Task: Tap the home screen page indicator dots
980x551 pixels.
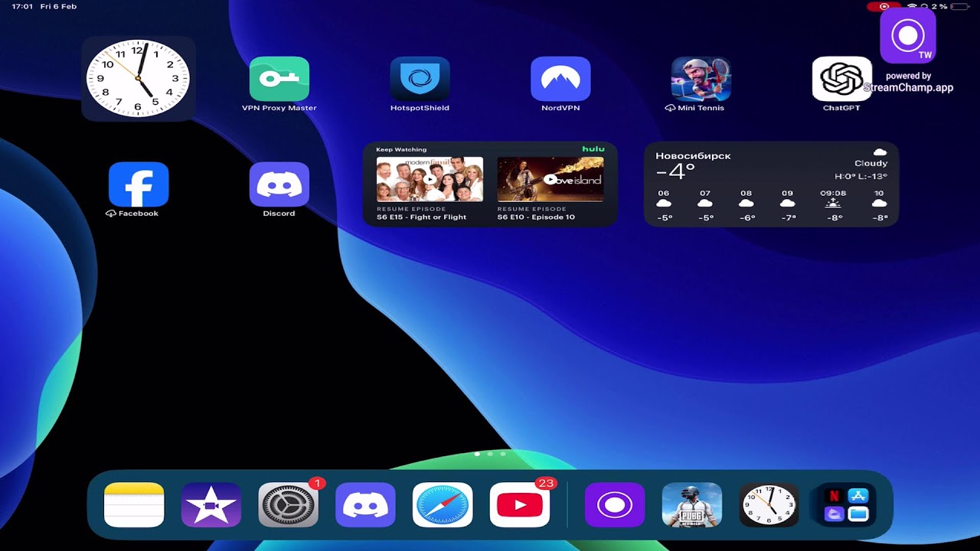Action: 490,454
